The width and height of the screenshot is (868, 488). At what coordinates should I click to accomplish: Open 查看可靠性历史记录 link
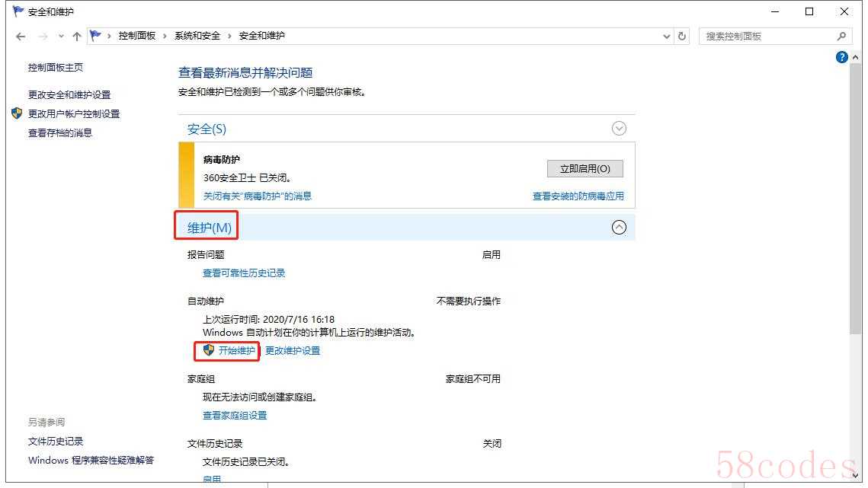click(244, 273)
